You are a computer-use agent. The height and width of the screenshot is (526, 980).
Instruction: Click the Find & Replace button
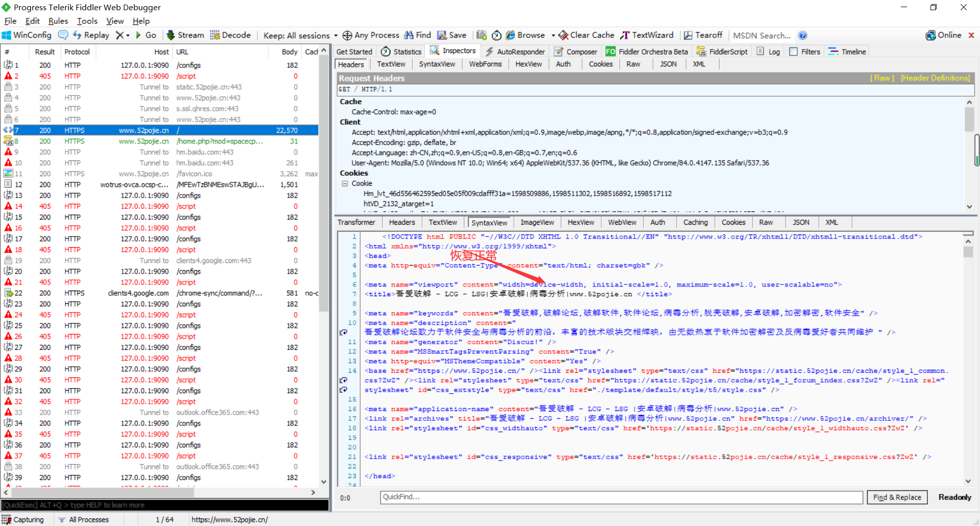pos(897,497)
